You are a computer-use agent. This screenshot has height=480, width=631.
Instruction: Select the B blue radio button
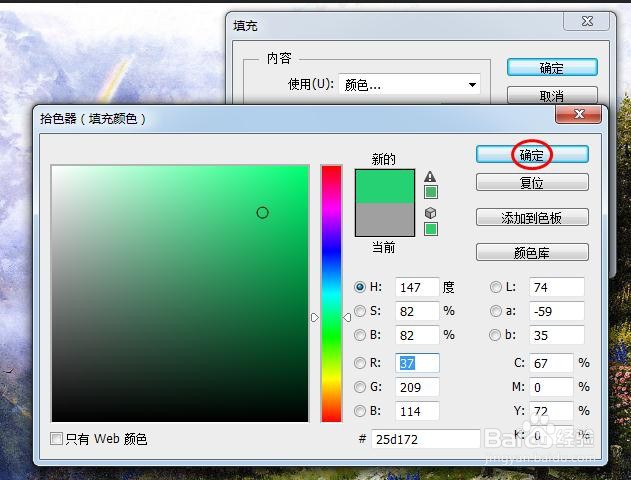360,411
